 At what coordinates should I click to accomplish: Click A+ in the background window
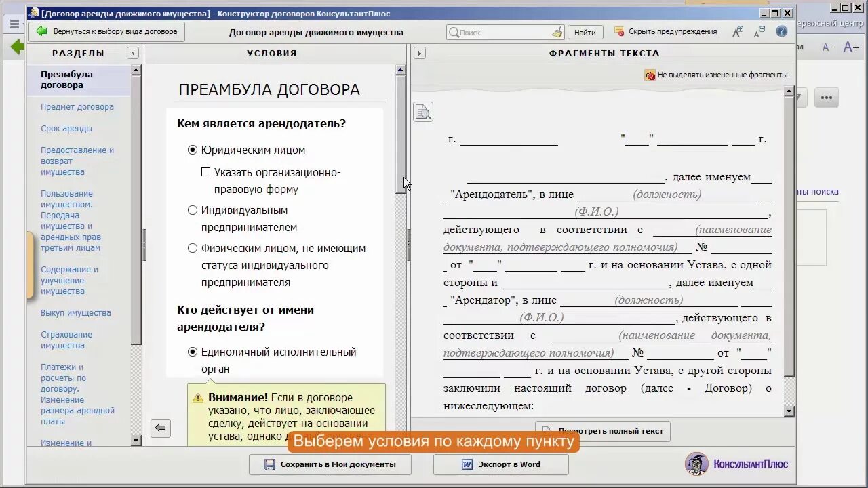click(851, 47)
